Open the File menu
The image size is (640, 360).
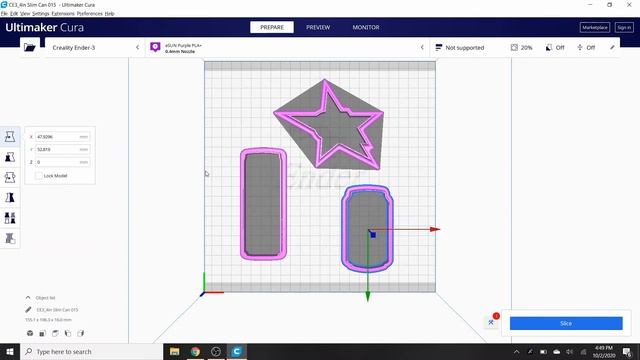tap(4, 13)
